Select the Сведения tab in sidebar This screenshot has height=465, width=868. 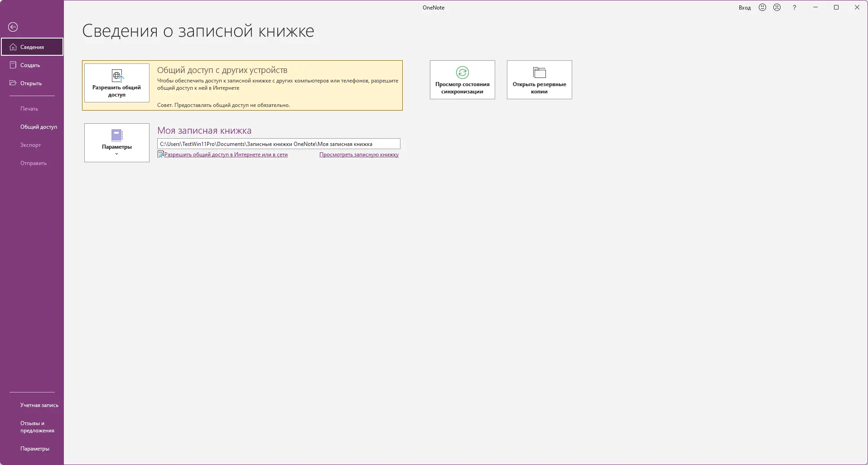[x=32, y=47]
